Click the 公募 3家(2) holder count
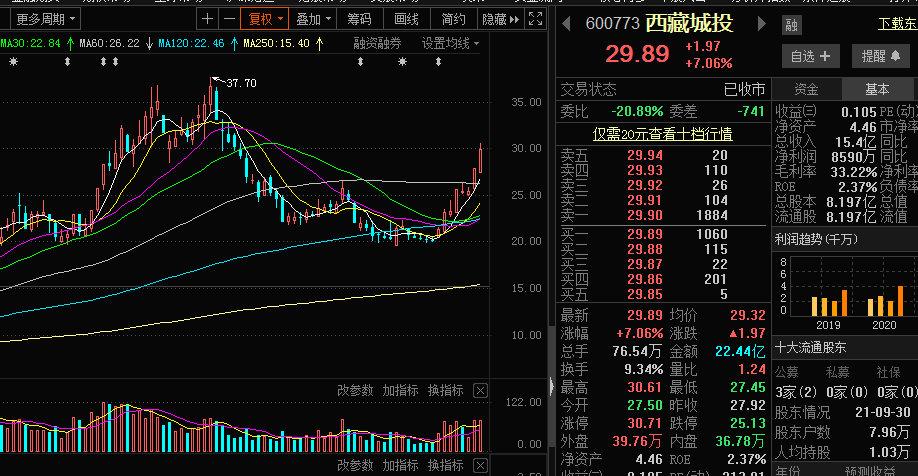The height and width of the screenshot is (476, 918). point(796,392)
